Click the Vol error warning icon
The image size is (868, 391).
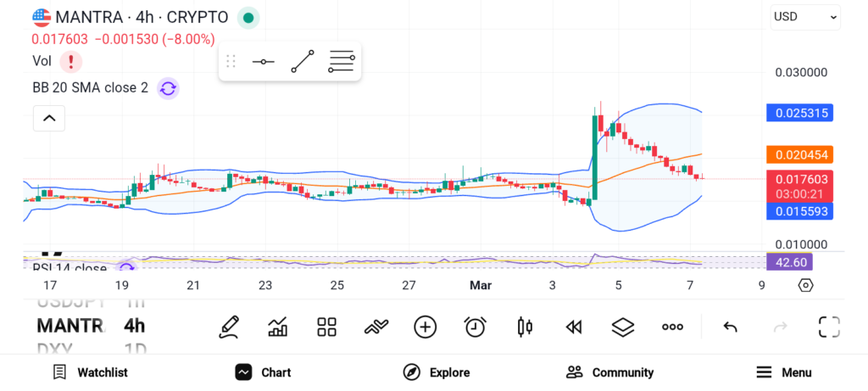click(x=71, y=61)
